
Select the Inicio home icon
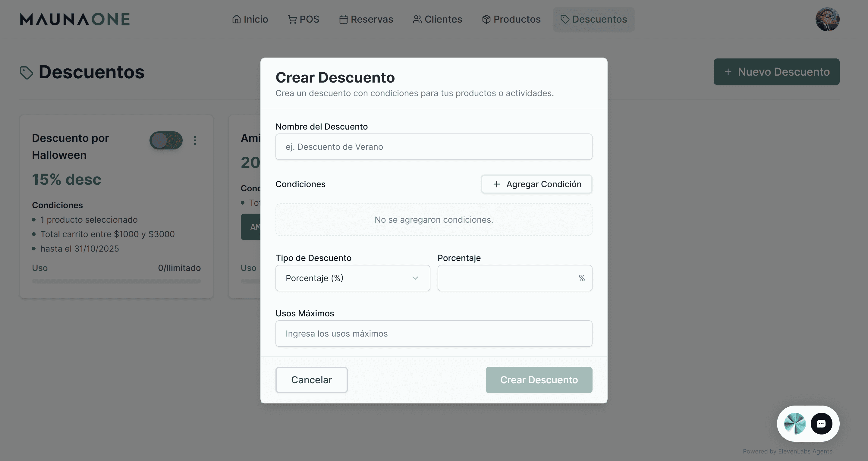click(x=237, y=19)
